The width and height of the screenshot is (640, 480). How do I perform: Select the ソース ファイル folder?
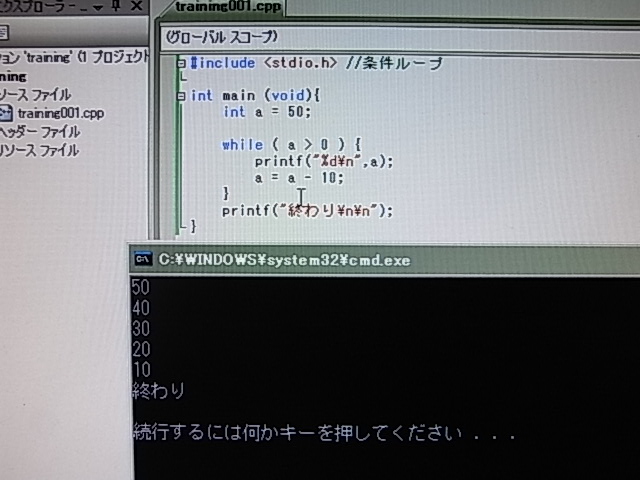pos(36,95)
